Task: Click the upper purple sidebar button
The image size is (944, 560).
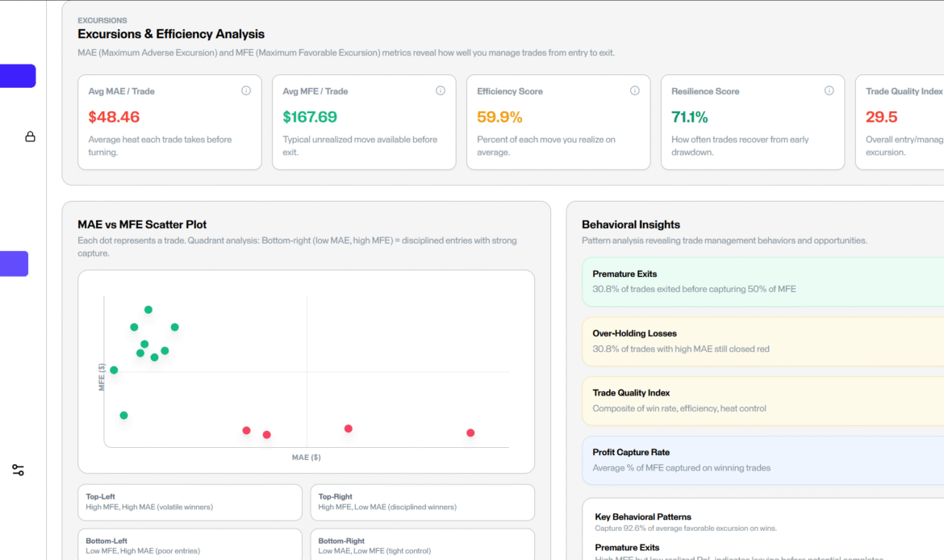Action: coord(18,76)
